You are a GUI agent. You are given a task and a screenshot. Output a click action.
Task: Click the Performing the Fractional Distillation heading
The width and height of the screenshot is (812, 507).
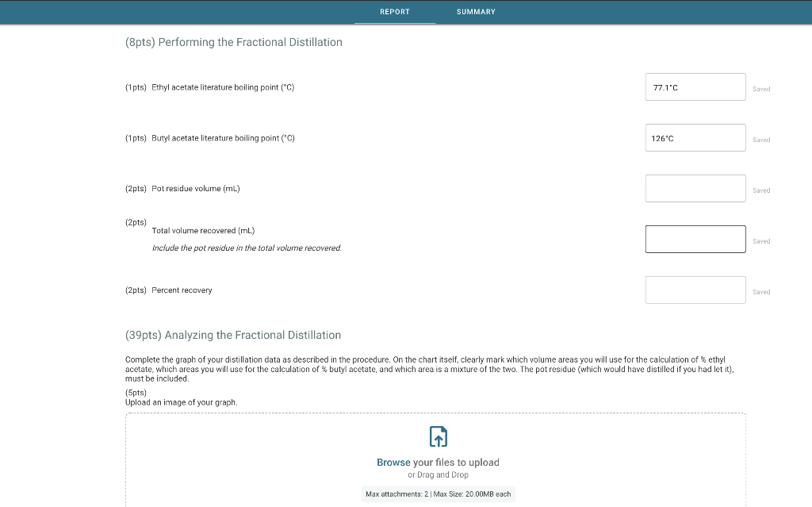(232, 42)
